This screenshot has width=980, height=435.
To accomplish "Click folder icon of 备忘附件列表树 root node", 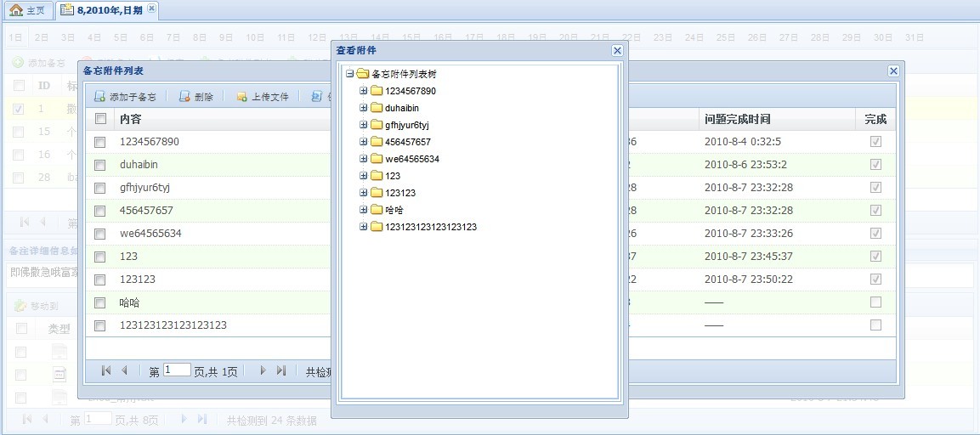I will [362, 75].
